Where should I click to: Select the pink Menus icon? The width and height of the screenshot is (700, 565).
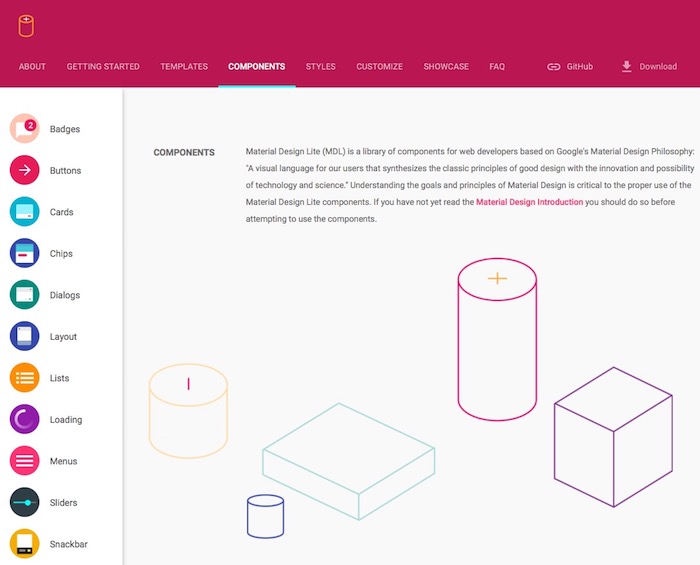click(x=25, y=461)
